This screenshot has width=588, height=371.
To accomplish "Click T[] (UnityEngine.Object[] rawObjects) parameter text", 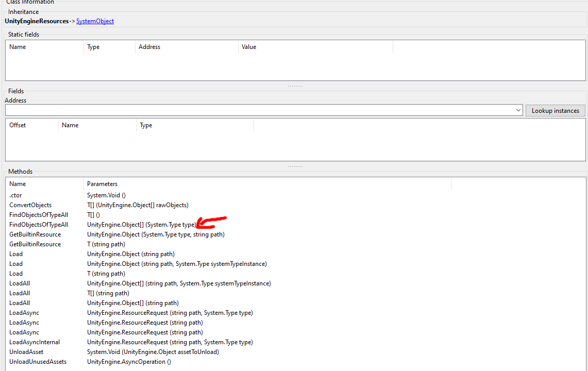I will (138, 205).
